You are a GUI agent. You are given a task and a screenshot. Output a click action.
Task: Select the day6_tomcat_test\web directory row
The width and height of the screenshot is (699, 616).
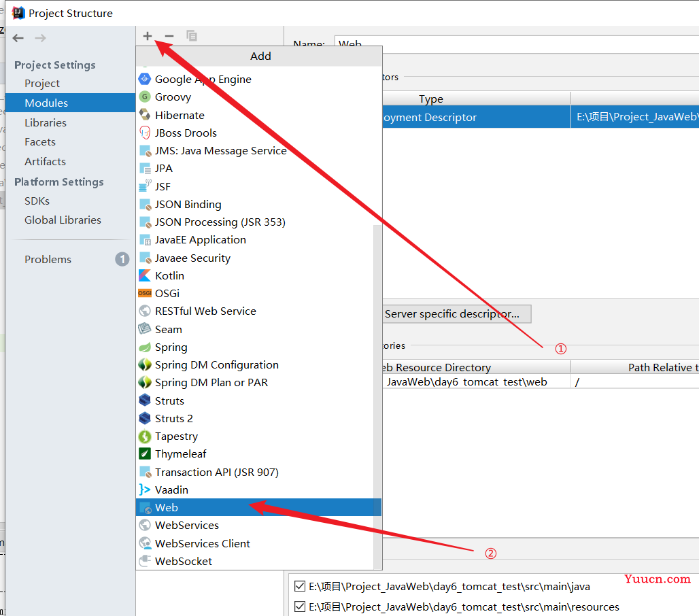(x=541, y=381)
